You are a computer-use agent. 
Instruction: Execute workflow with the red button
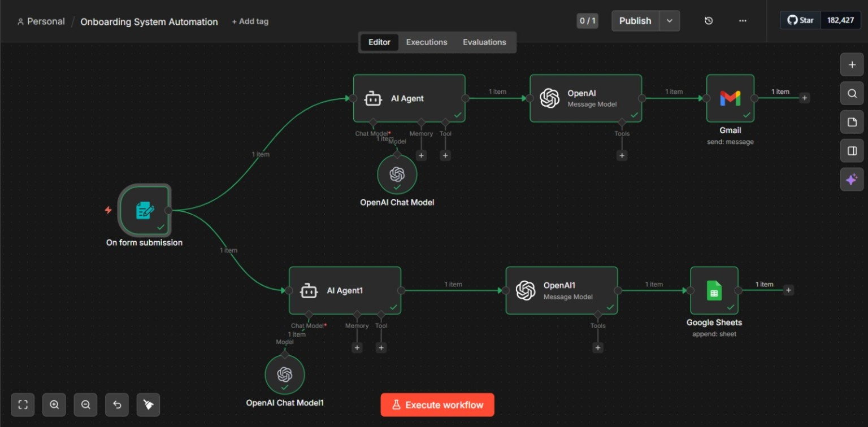click(x=437, y=405)
